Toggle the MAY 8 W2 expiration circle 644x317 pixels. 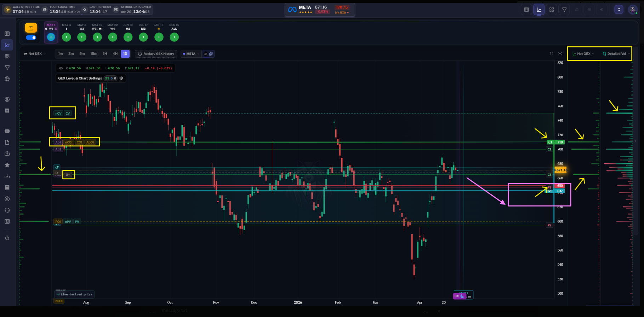[82, 37]
